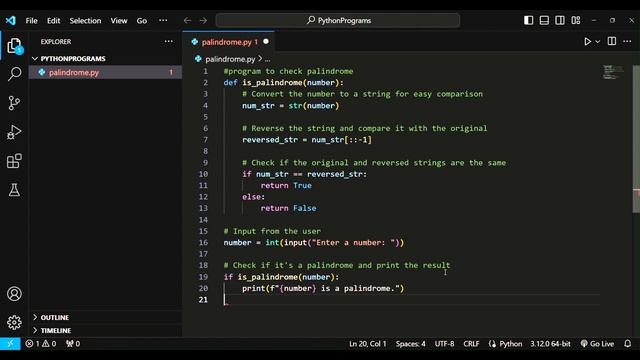The height and width of the screenshot is (360, 640).
Task: Open the Explorer view in activity bar
Action: (x=14, y=46)
